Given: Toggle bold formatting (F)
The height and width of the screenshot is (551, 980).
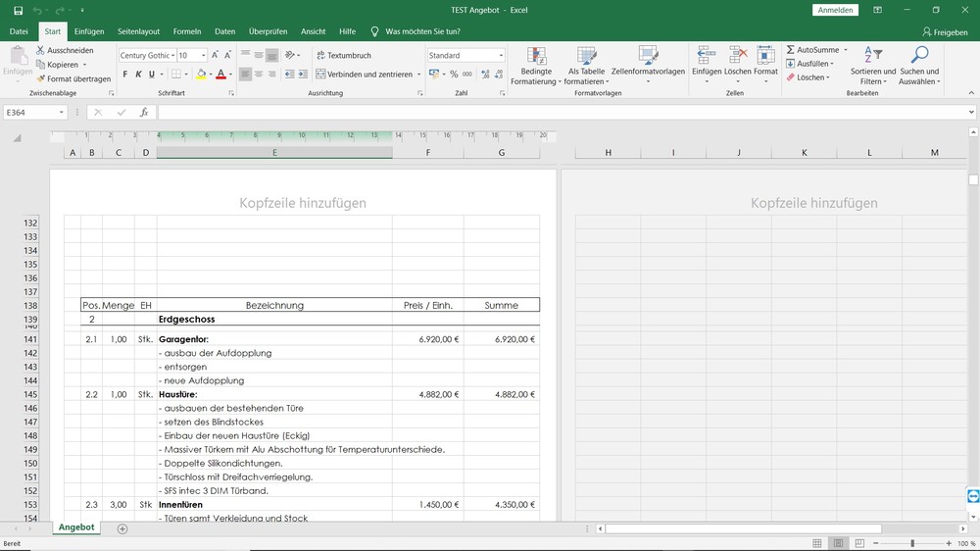Looking at the screenshot, I should 124,75.
